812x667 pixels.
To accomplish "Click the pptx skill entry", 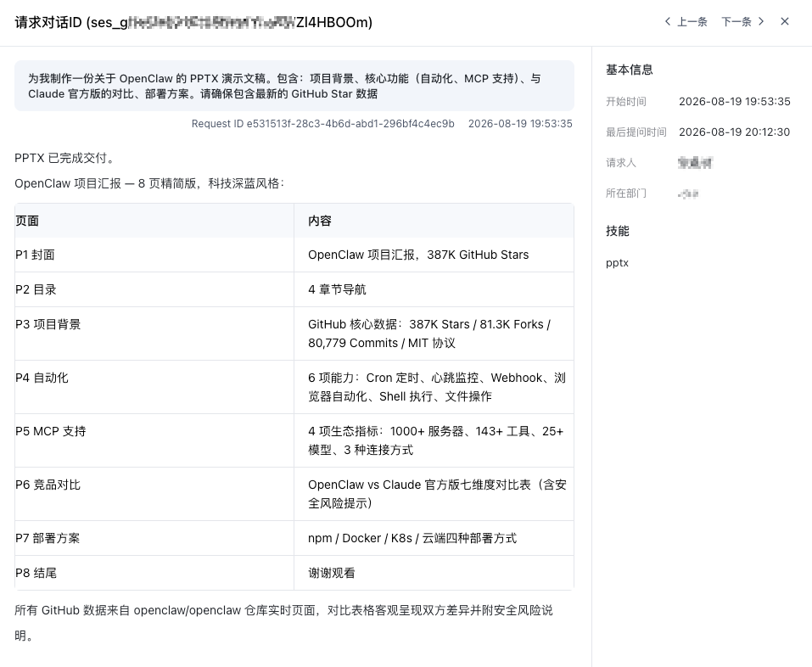I will [617, 263].
